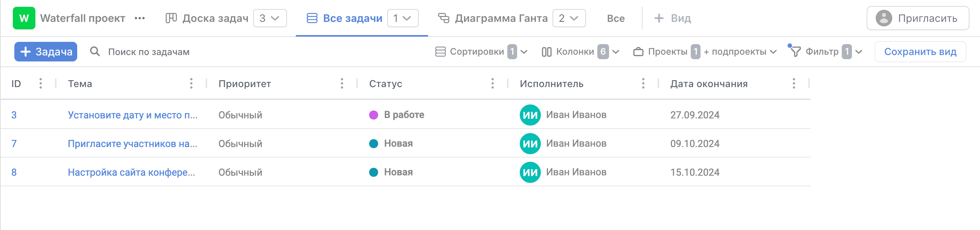The width and height of the screenshot is (980, 230).
Task: Click the Фильтр funnel icon
Action: [x=795, y=51]
